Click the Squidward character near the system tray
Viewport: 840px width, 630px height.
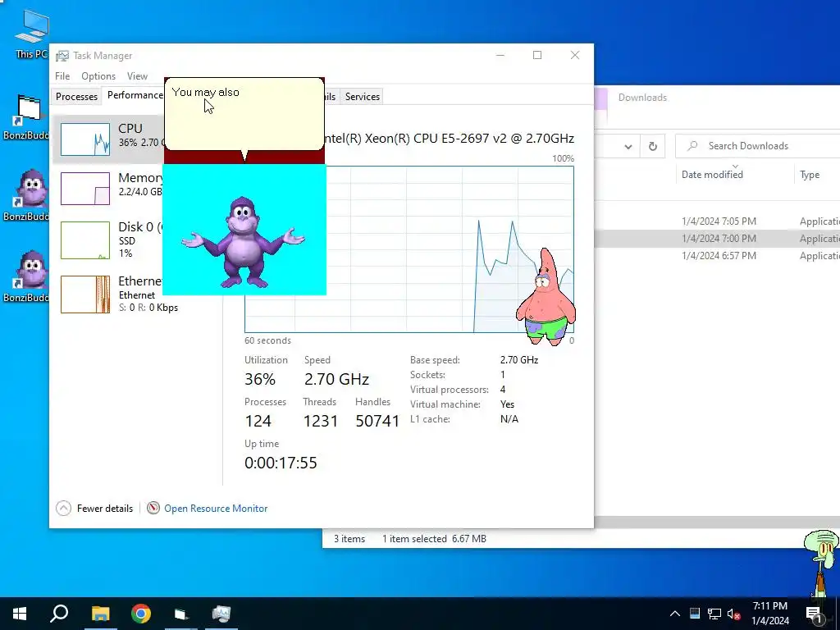tap(823, 563)
